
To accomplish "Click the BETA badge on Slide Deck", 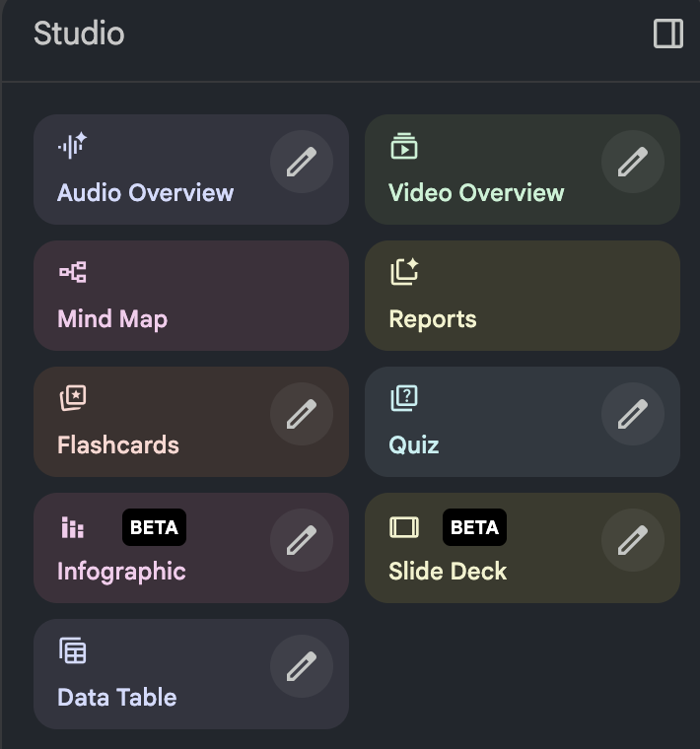I will pyautogui.click(x=474, y=527).
